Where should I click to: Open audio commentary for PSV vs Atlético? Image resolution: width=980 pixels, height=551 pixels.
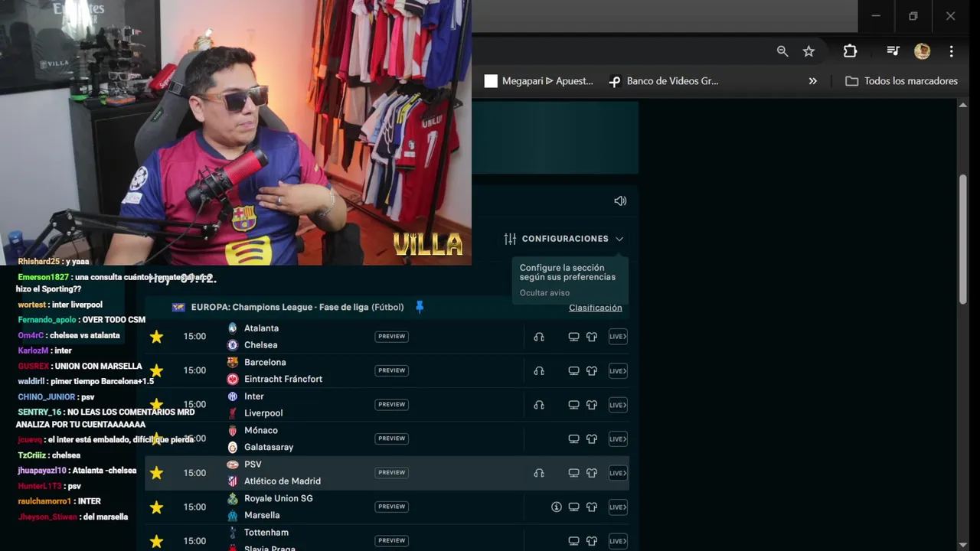tap(539, 473)
